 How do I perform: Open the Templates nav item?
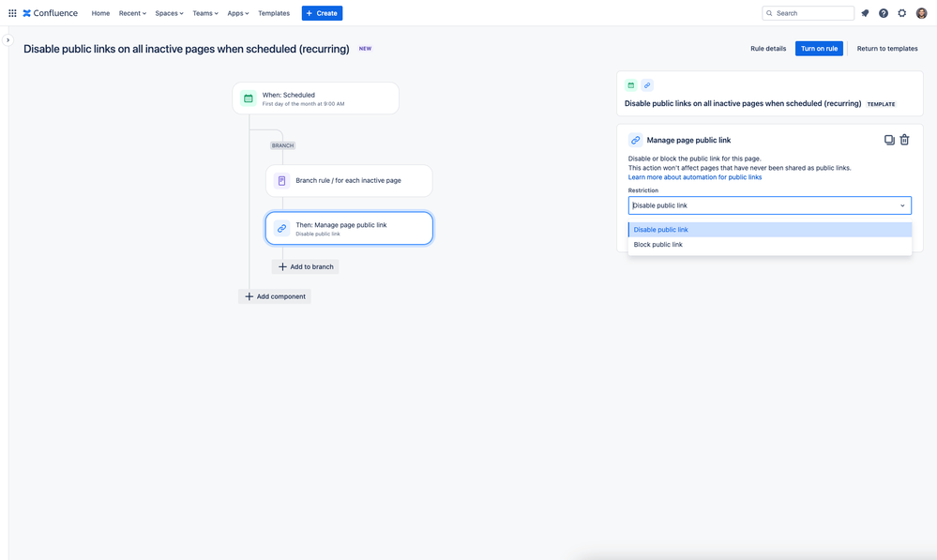pyautogui.click(x=274, y=13)
